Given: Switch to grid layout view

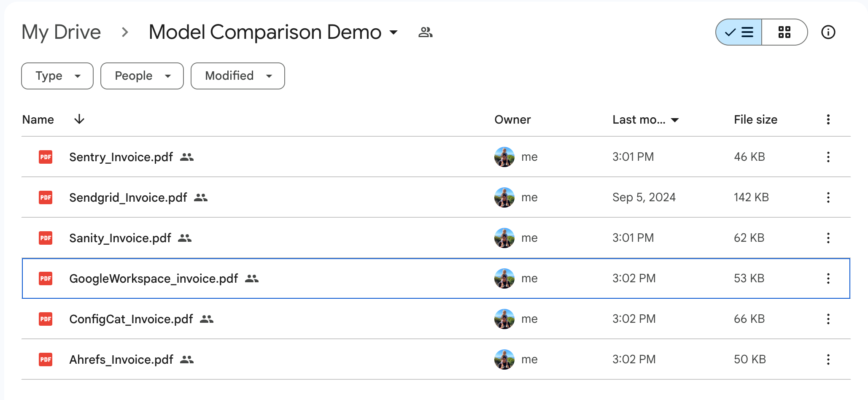Looking at the screenshot, I should [784, 32].
